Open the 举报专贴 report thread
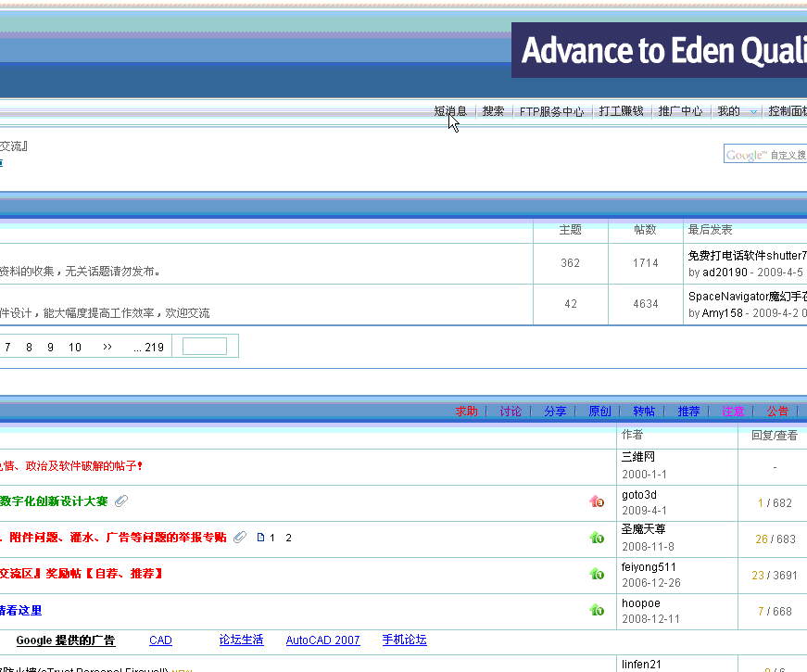807x672 pixels. [113, 538]
